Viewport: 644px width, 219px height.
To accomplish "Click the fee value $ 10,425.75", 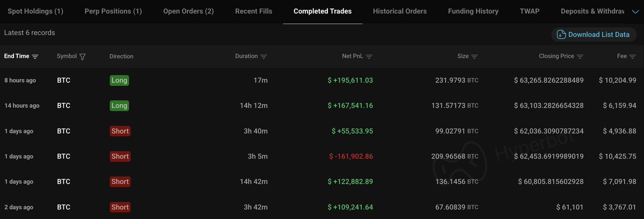I will [618, 156].
